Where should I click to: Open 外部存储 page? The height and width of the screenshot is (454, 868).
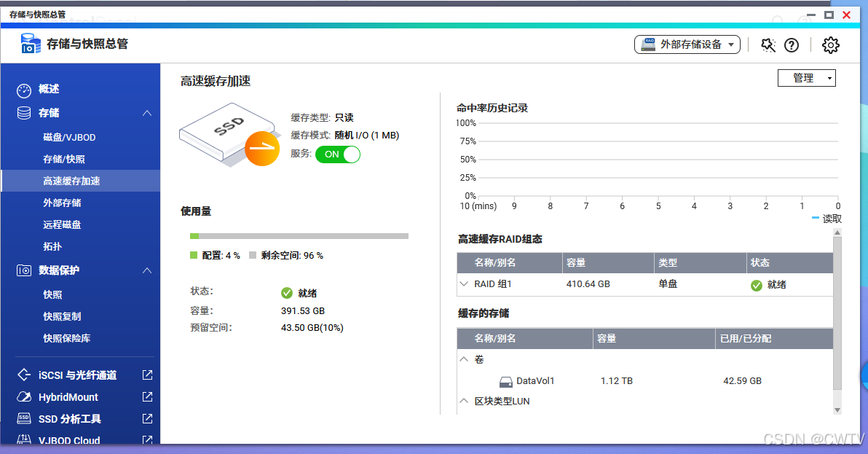pyautogui.click(x=62, y=203)
